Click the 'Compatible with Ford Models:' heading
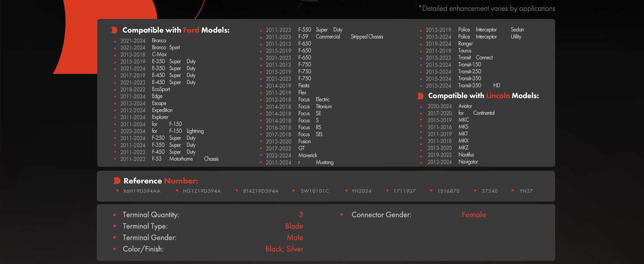 176,30
